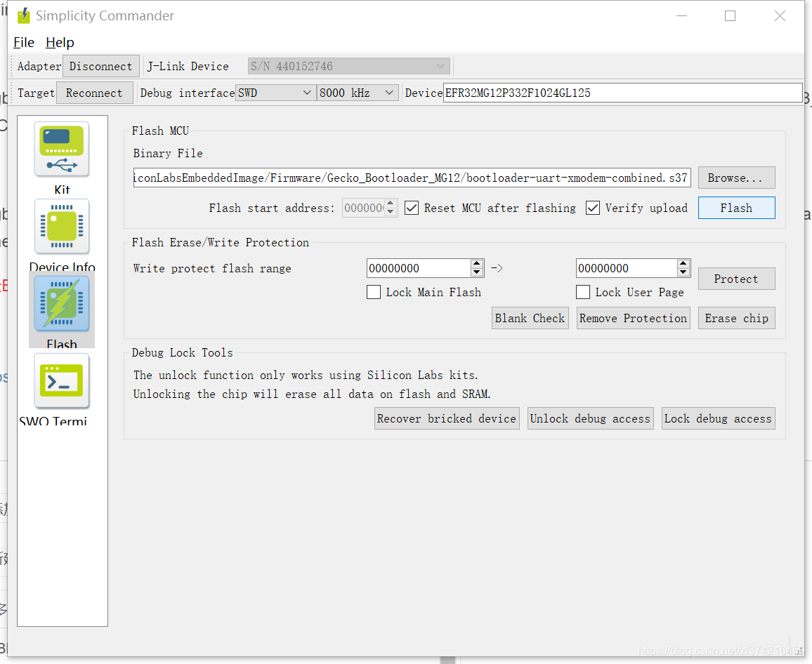This screenshot has width=812, height=664.
Task: Minimize the Simplicity Commander window
Action: (682, 16)
